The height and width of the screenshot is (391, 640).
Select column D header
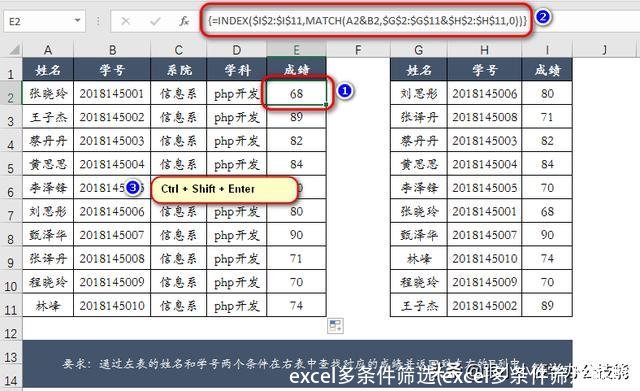(237, 50)
